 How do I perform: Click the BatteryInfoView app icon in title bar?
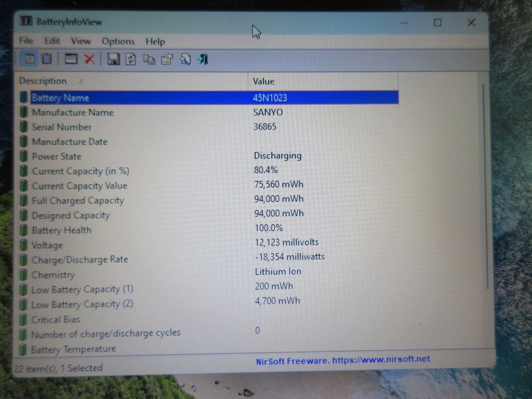click(26, 21)
